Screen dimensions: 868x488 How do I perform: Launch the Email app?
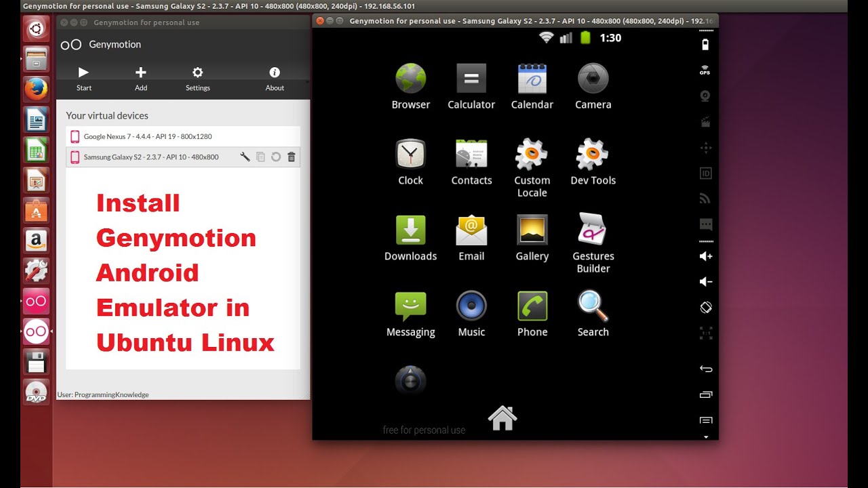tap(471, 238)
